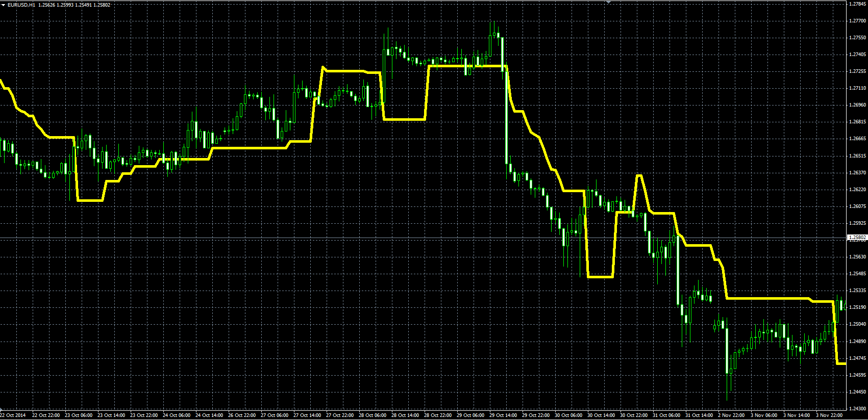The width and height of the screenshot is (868, 420).
Task: Click the 1.24300 price axis label
Action: [858, 409]
